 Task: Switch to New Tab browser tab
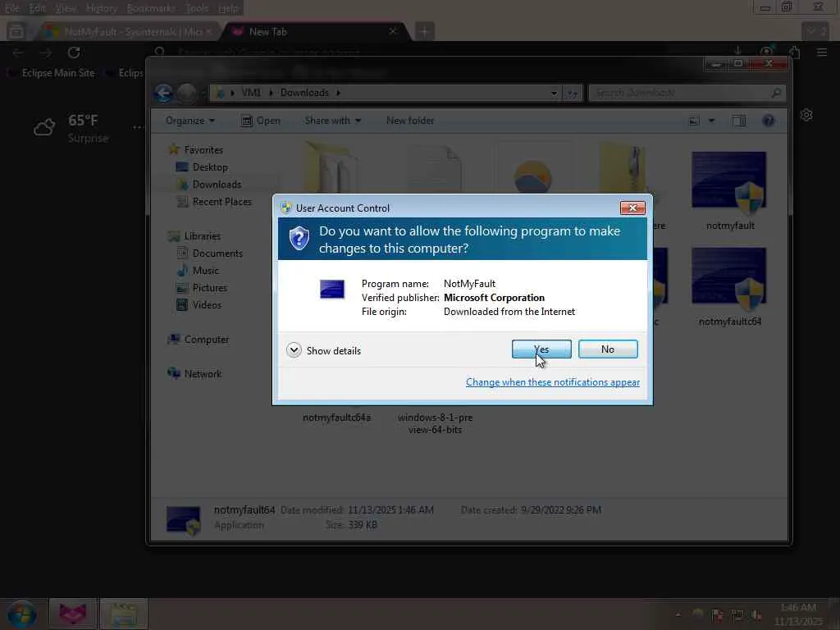tap(316, 32)
